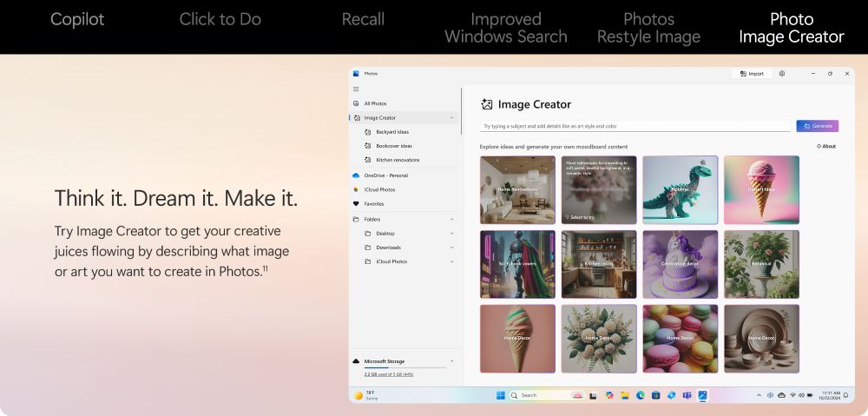Collapse the Folders section chevron
868x416 pixels.
click(x=451, y=219)
